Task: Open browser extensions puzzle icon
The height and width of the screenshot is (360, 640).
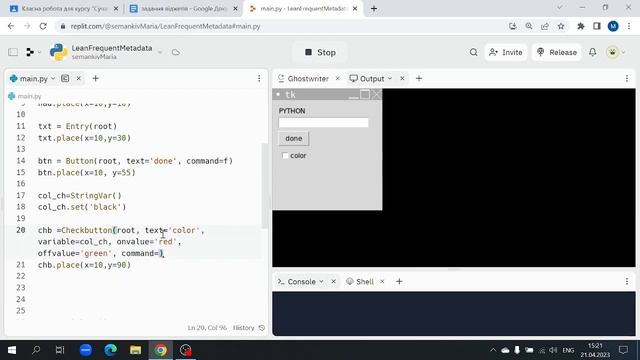Action: (580, 26)
